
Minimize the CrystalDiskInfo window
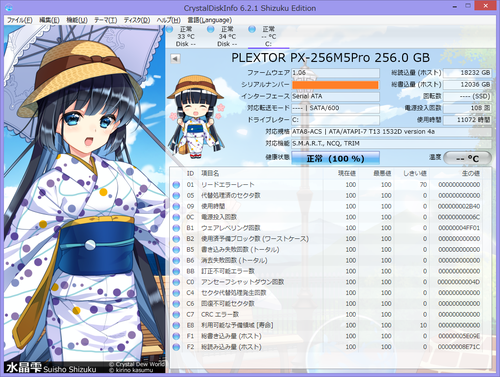(x=455, y=7)
